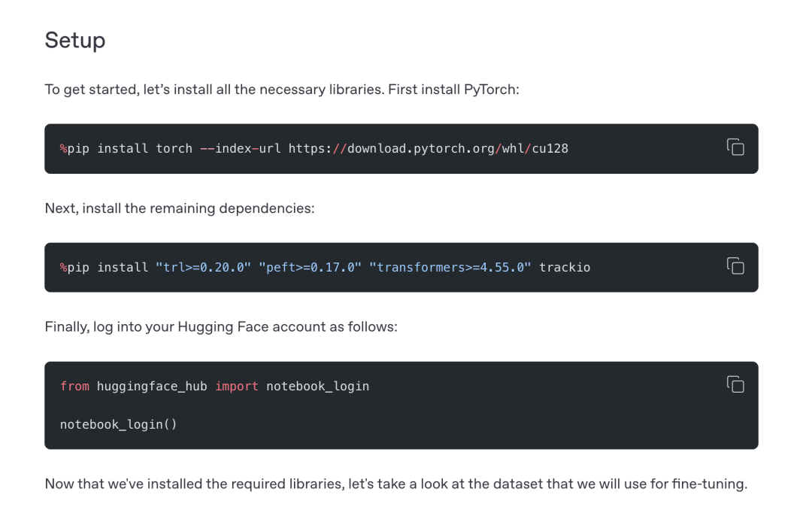Image resolution: width=812 pixels, height=525 pixels.
Task: Click the 'Finally, log into your Hugging Face' sentence
Action: point(221,327)
